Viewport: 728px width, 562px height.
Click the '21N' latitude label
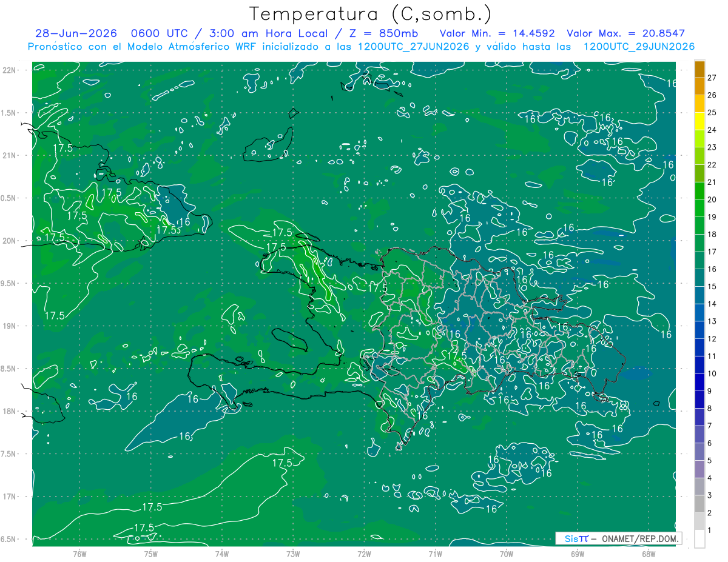pyautogui.click(x=10, y=156)
